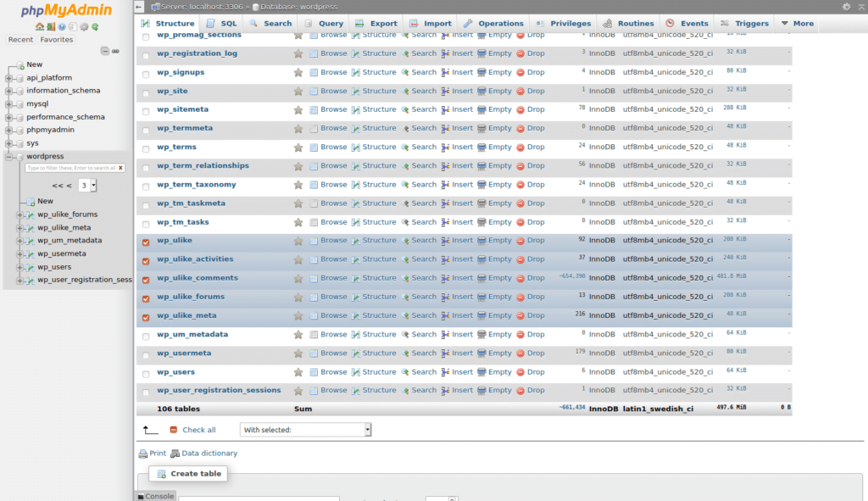Open phpMyAdmin settings via the gear icon
Screen dimensions: 868x501
click(84, 26)
